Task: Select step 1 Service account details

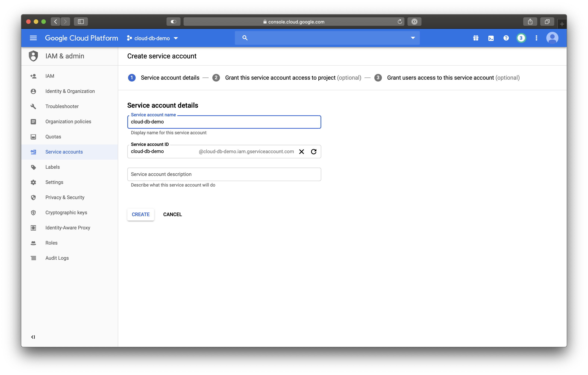Action: click(x=164, y=78)
